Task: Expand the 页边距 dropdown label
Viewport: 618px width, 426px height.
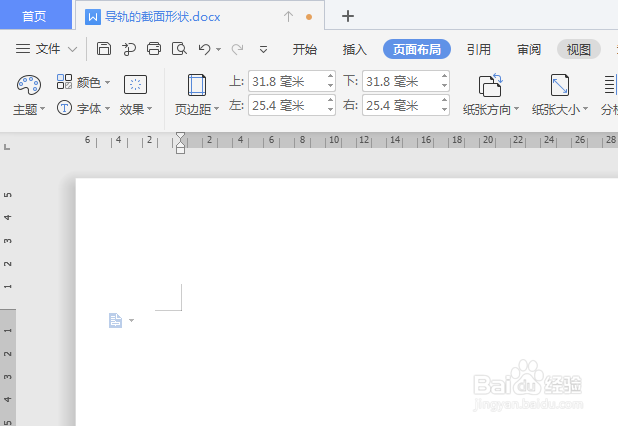Action: click(x=197, y=109)
